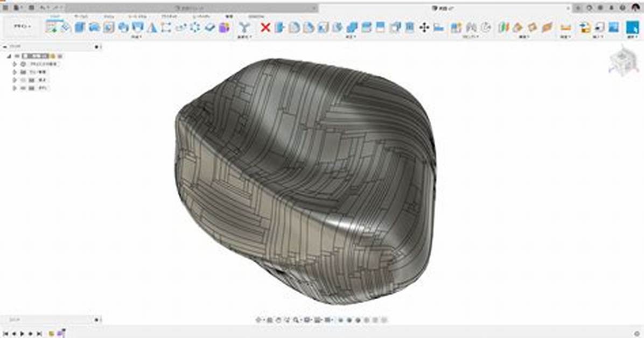Click the Pan hand tool in navigation bar
Viewport: 644px width, 338px height.
point(278,320)
